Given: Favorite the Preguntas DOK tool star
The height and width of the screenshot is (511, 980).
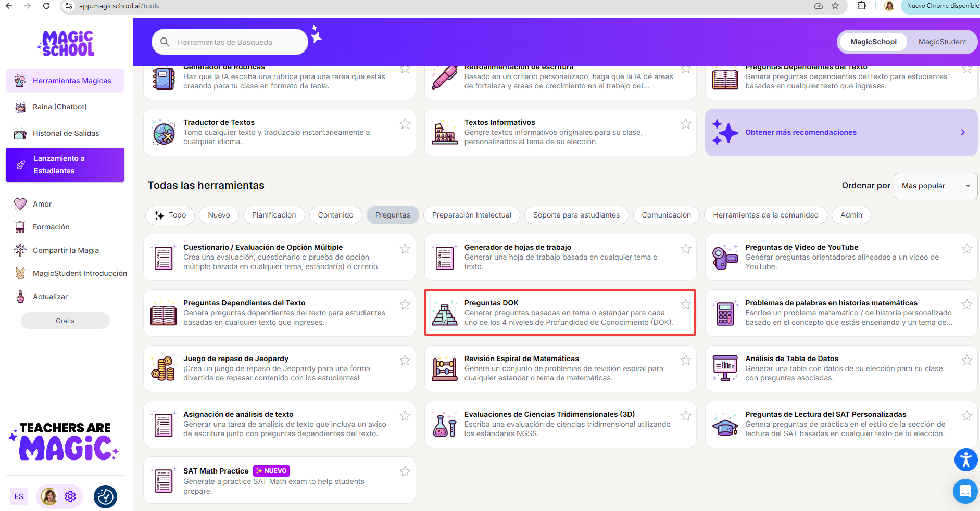Looking at the screenshot, I should point(685,304).
